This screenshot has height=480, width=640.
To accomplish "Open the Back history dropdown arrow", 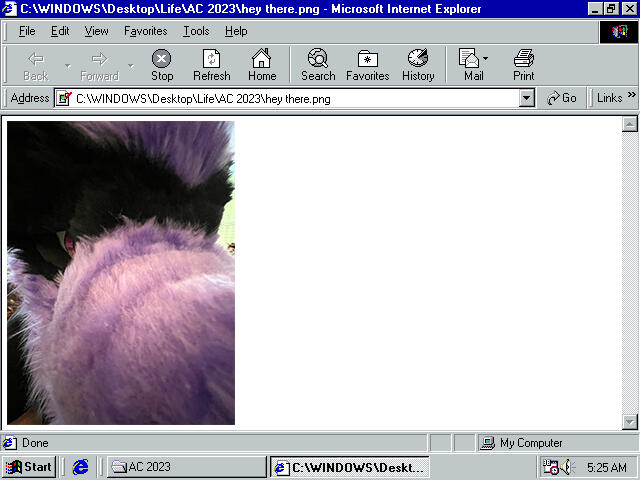I will [x=67, y=66].
